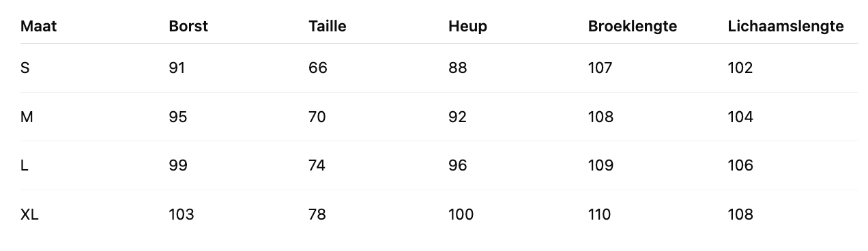Select Taille value 70 for size M
This screenshot has height=251, width=868.
tap(317, 117)
